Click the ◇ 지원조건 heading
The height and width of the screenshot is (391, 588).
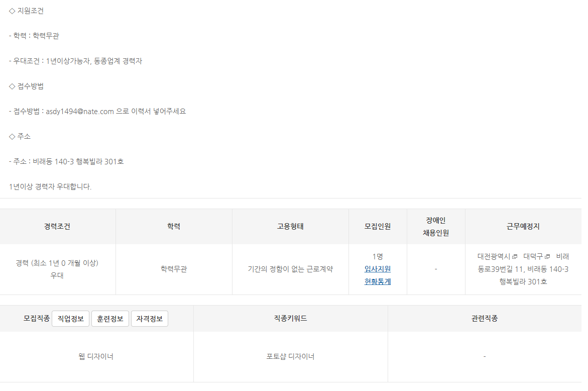click(26, 11)
